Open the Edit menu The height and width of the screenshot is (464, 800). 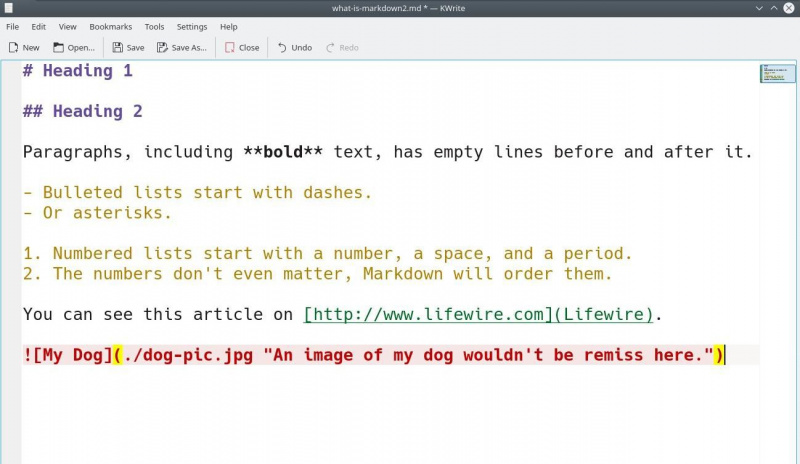coord(38,27)
